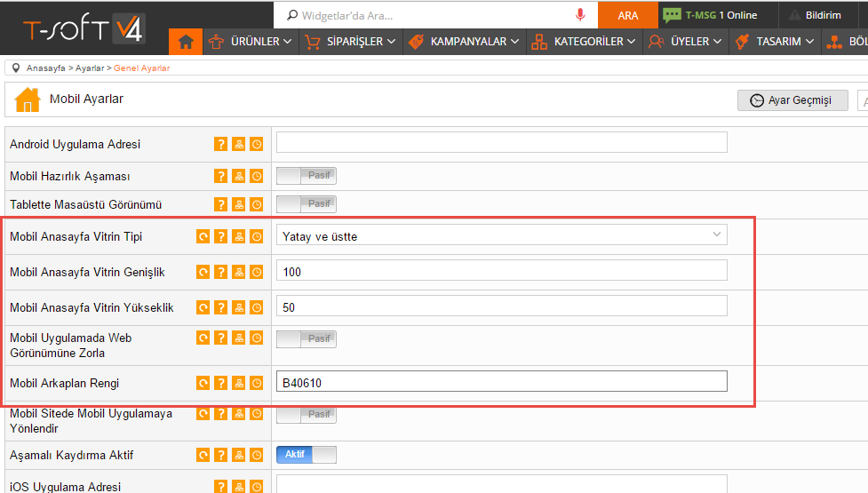Click Mobil Anasayfa Vitrin Yükseklik field

tap(502, 306)
